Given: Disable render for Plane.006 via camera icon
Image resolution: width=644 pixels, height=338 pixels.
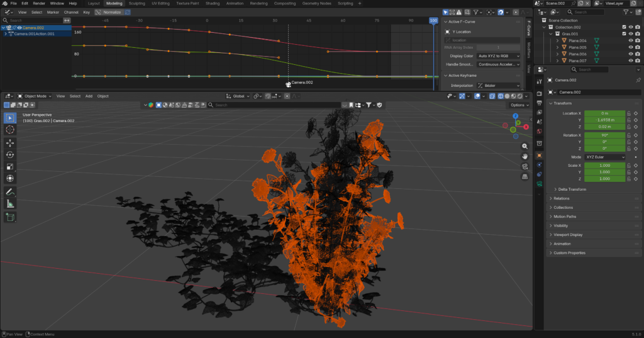Looking at the screenshot, I should 638,54.
